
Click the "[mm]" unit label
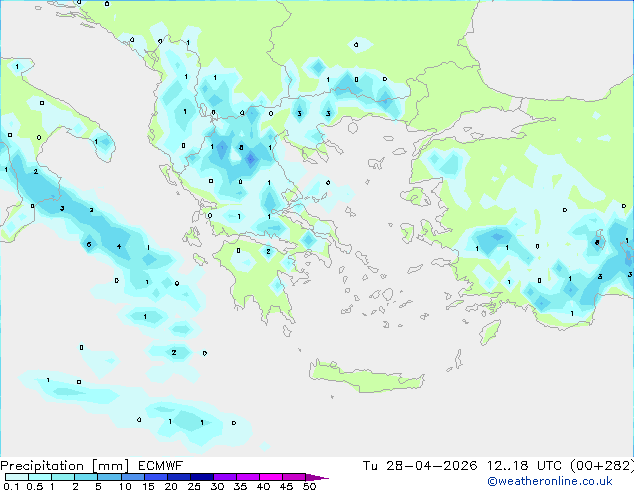point(110,466)
